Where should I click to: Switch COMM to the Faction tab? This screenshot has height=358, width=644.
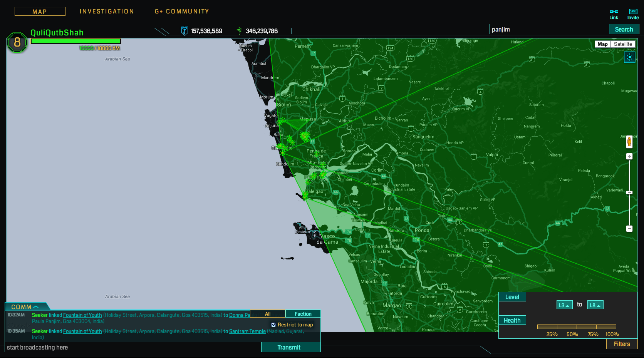(303, 314)
